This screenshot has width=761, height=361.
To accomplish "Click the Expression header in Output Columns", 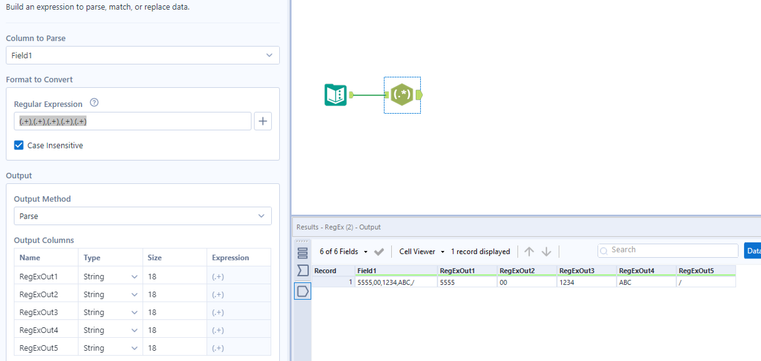I will tap(239, 258).
